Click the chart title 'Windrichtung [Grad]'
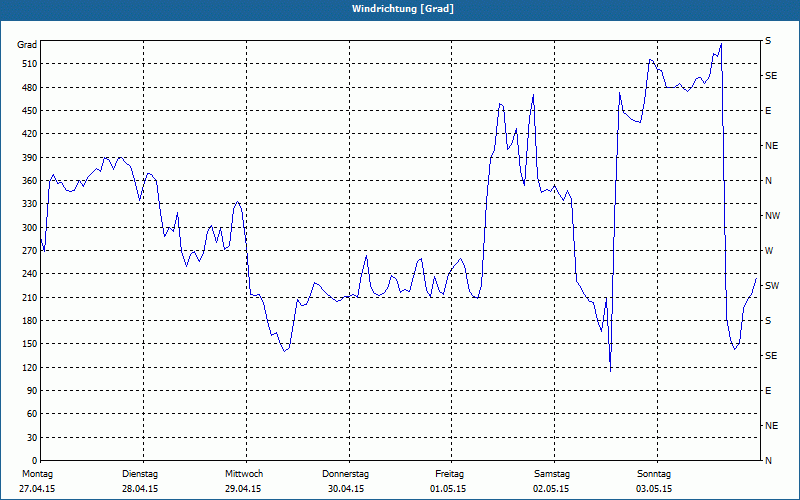The width and height of the screenshot is (800, 500). pos(403,9)
